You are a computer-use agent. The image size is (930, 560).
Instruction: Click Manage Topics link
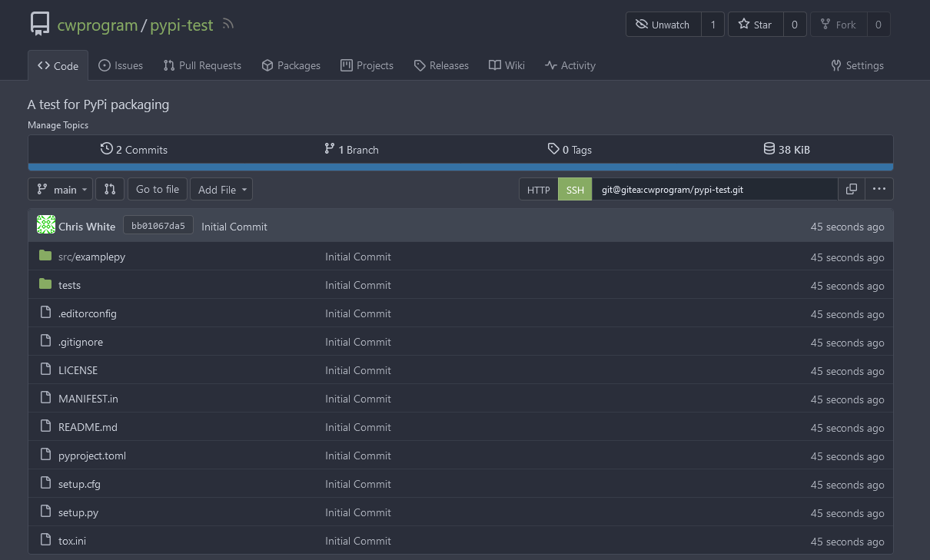[x=58, y=124]
